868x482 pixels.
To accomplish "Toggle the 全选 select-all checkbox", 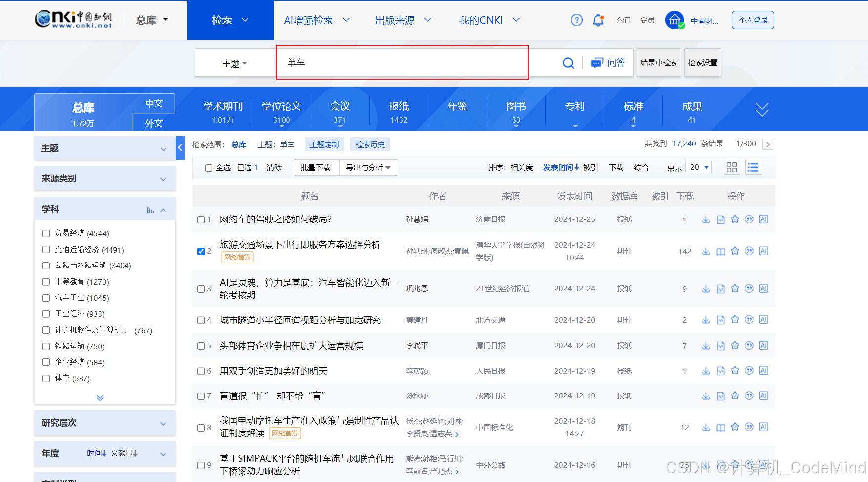I will click(x=208, y=168).
